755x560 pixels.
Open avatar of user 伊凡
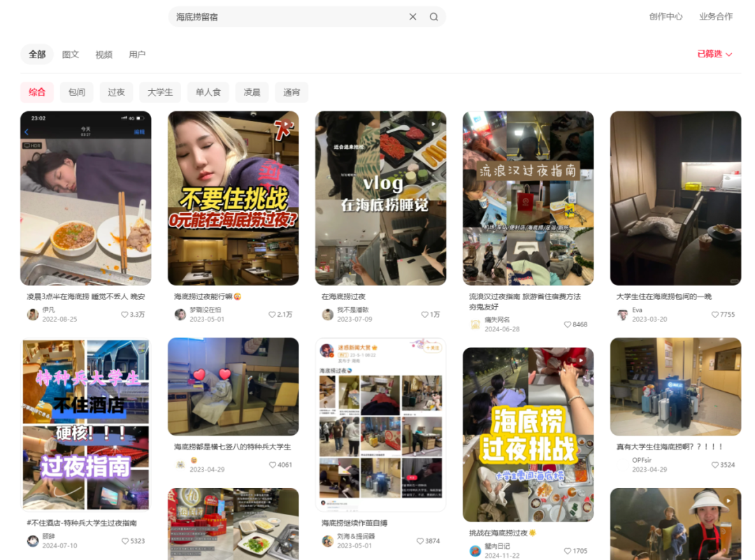click(x=33, y=315)
